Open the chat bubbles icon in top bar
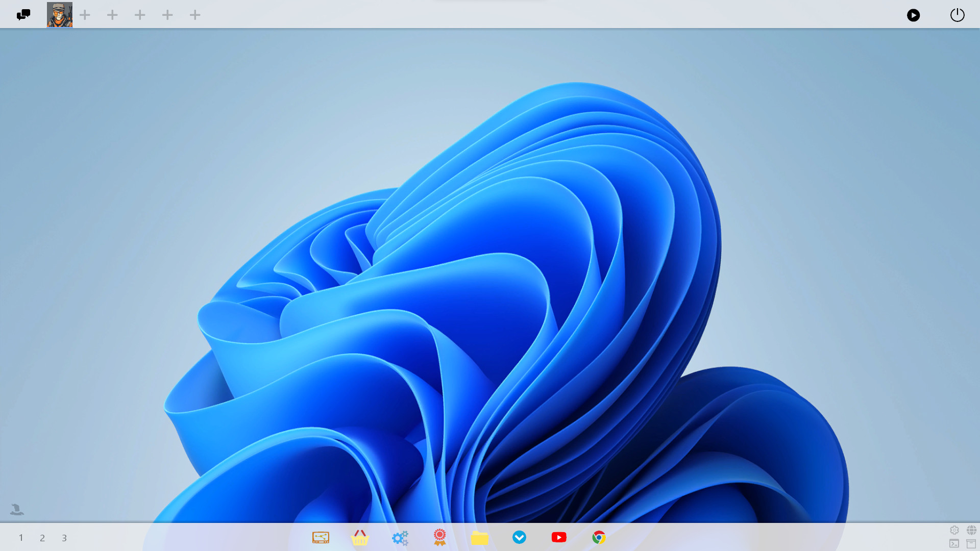The image size is (980, 551). coord(23,15)
